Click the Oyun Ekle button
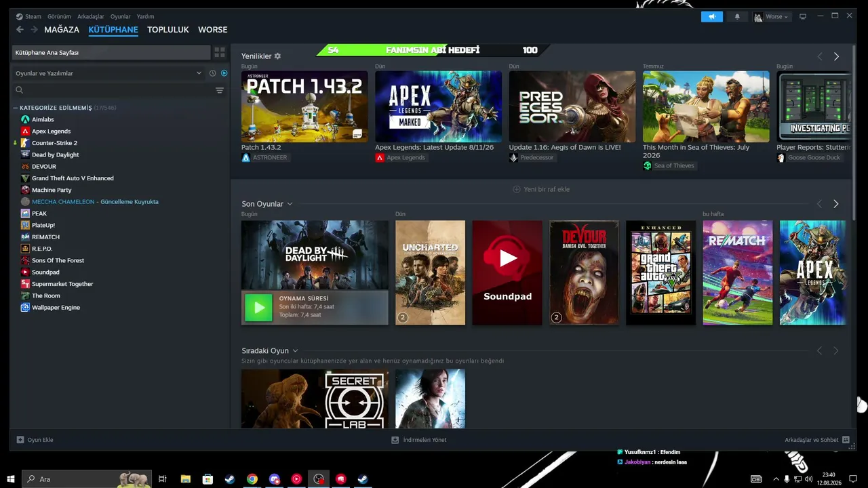 point(35,440)
